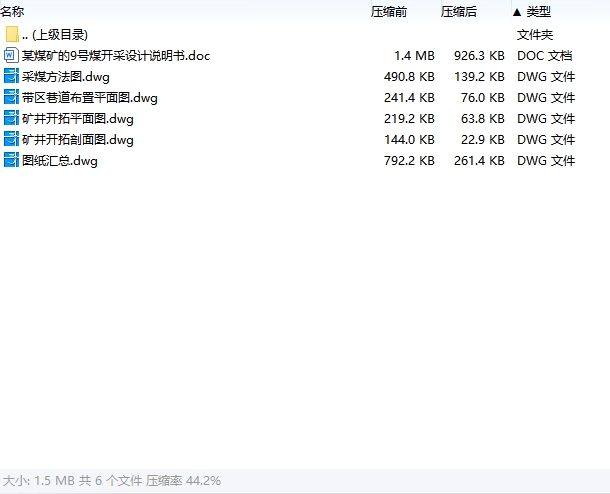Click the DWG icon beside 采煤方法图.dwg
The width and height of the screenshot is (610, 494).
11,76
